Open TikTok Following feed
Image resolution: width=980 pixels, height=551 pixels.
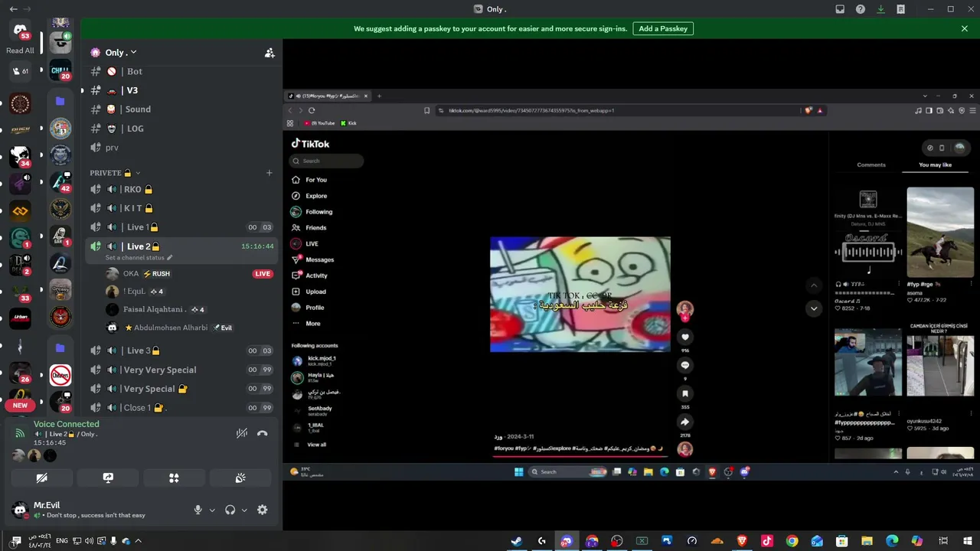[312, 212]
